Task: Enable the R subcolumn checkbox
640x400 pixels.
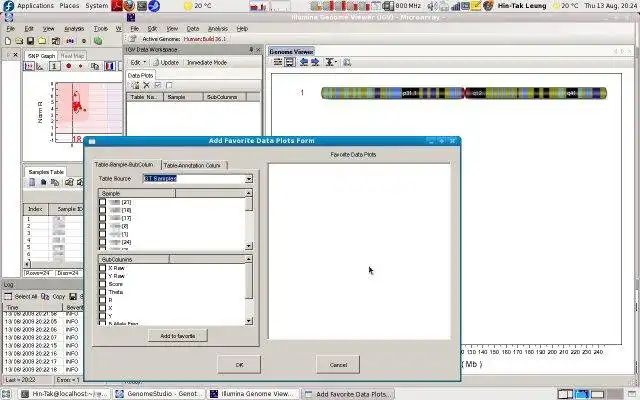Action: coord(102,300)
